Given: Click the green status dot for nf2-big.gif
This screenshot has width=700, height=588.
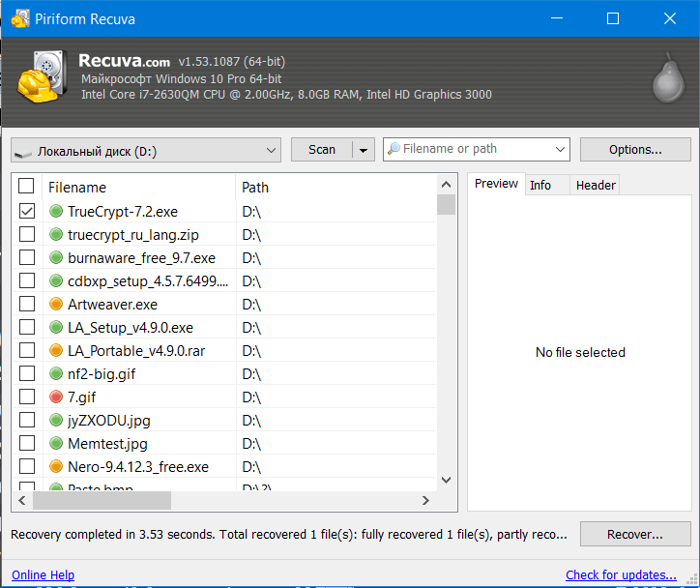Looking at the screenshot, I should tap(56, 373).
